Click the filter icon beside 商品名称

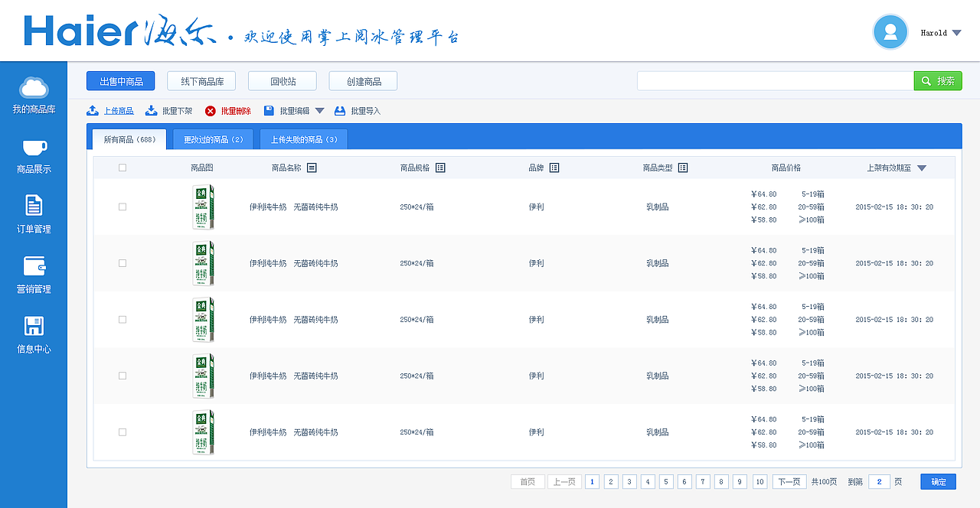(x=312, y=168)
